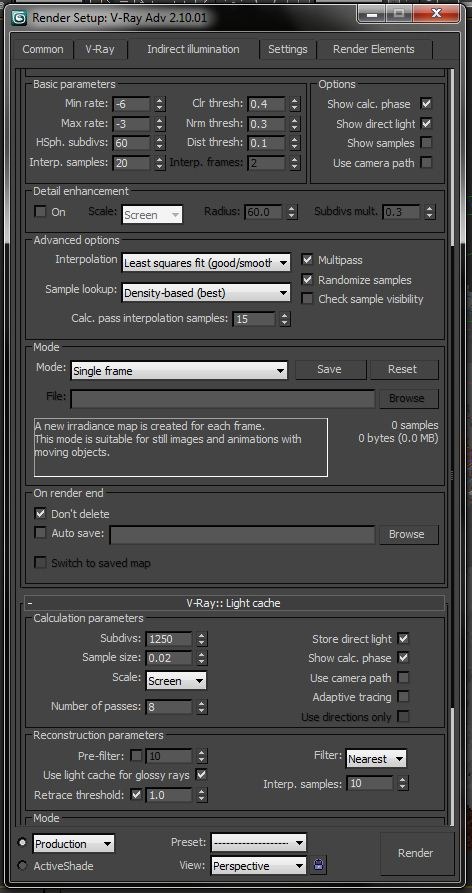Open the Production render mode dropdown
The height and width of the screenshot is (893, 472).
(73, 843)
